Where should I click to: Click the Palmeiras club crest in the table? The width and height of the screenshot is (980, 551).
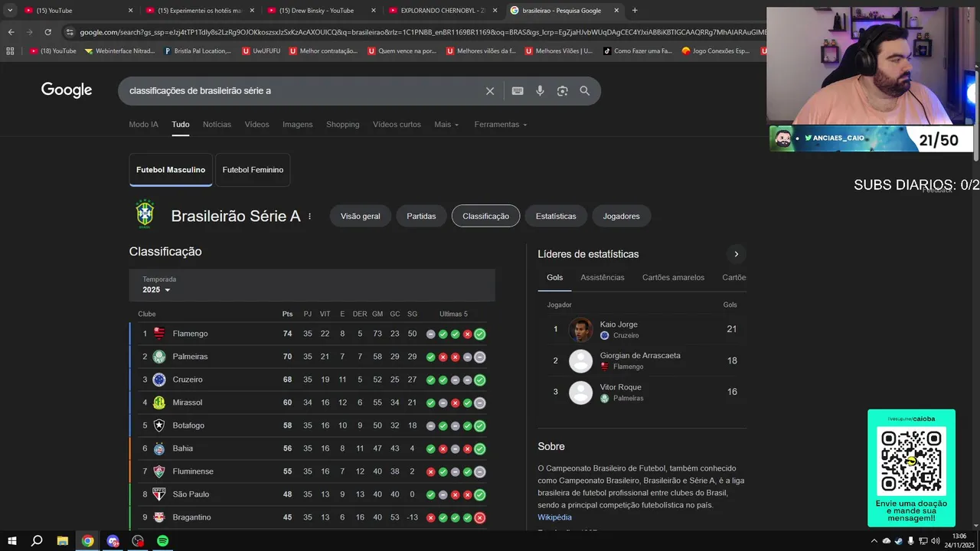(159, 357)
